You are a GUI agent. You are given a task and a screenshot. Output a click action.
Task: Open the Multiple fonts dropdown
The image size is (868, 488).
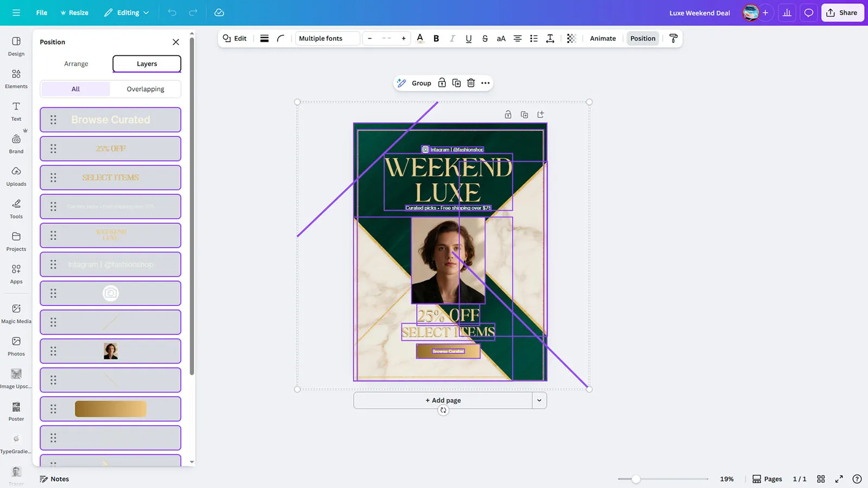click(x=328, y=38)
